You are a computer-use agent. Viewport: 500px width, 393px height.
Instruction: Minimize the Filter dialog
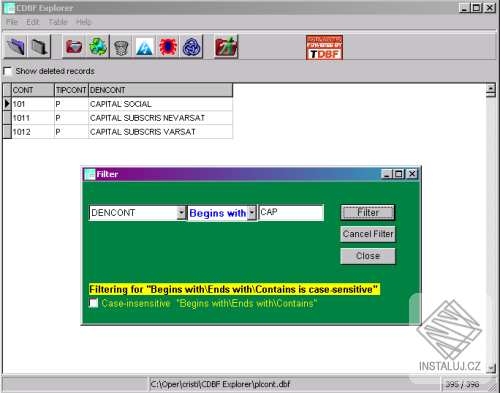click(x=387, y=174)
